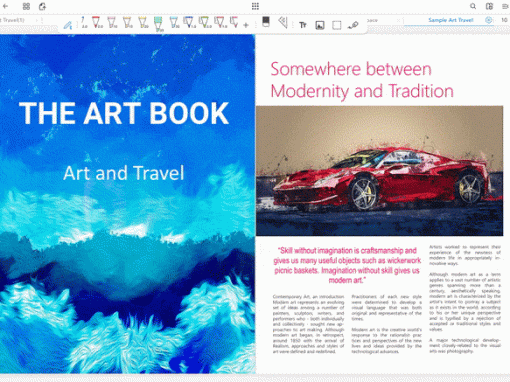510x382 pixels.
Task: Open the nine-dot menu at top center
Action: tap(255, 6)
